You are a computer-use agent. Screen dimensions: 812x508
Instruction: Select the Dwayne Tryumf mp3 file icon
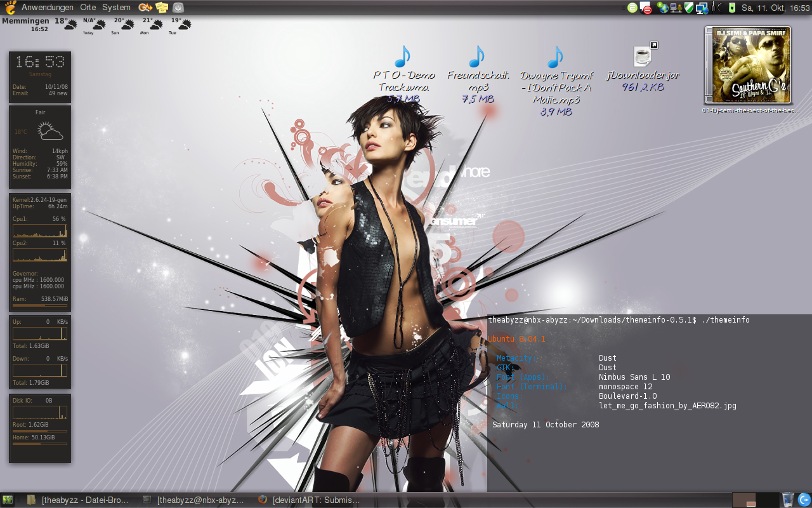[x=555, y=57]
